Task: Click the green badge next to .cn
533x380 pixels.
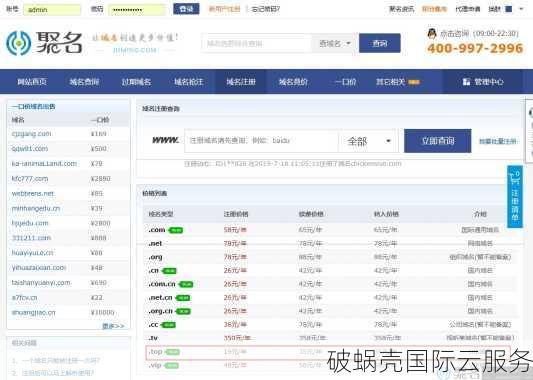Action: click(169, 271)
